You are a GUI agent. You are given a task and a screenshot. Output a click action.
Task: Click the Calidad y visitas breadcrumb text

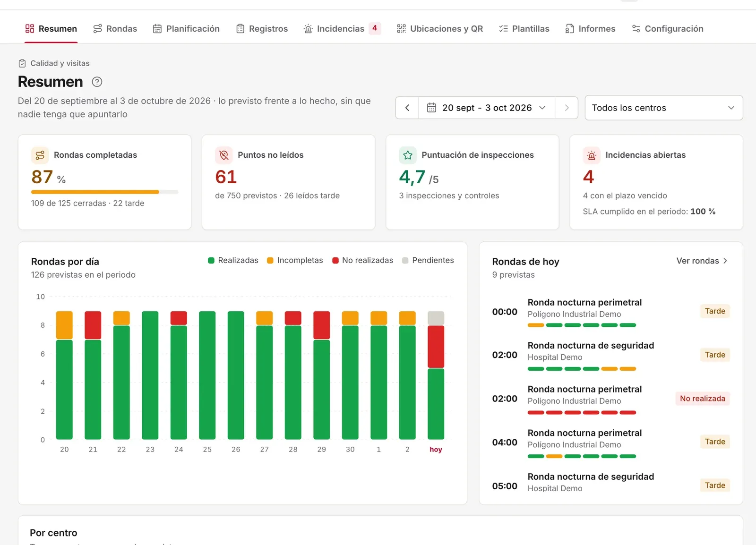60,63
